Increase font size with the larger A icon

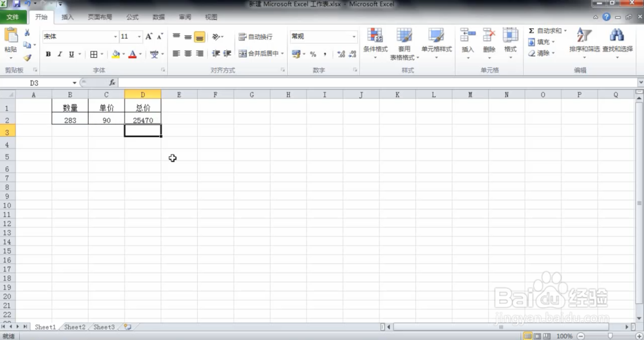[x=149, y=37]
